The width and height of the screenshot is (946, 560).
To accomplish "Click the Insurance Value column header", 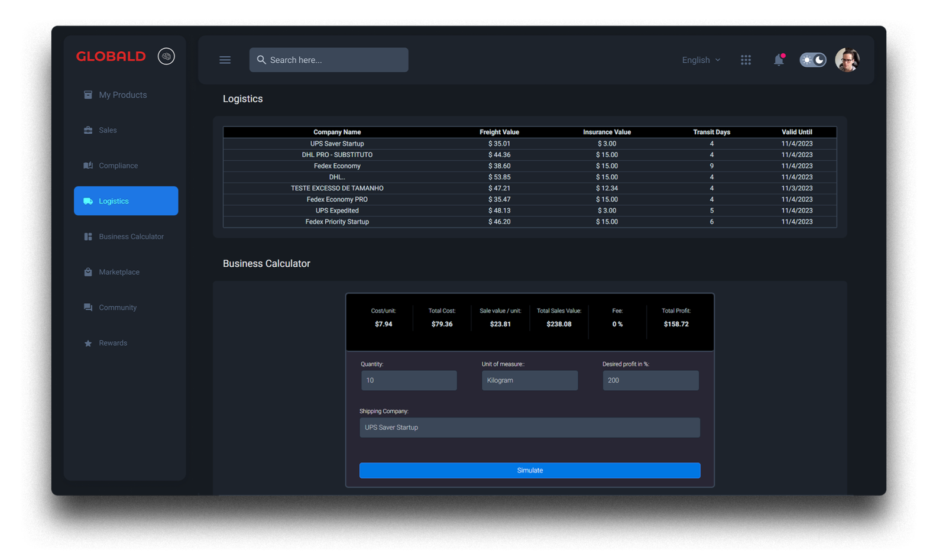I will 607,132.
